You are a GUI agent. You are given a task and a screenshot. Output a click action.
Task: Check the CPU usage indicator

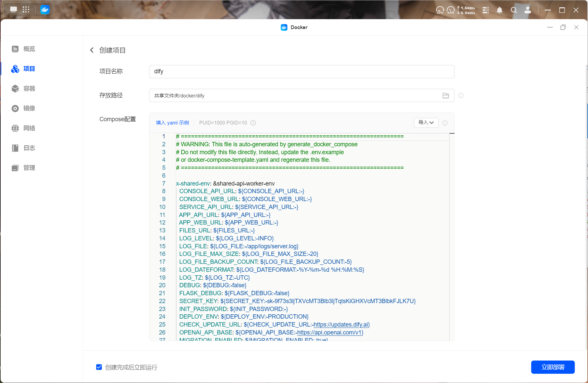[x=440, y=10]
